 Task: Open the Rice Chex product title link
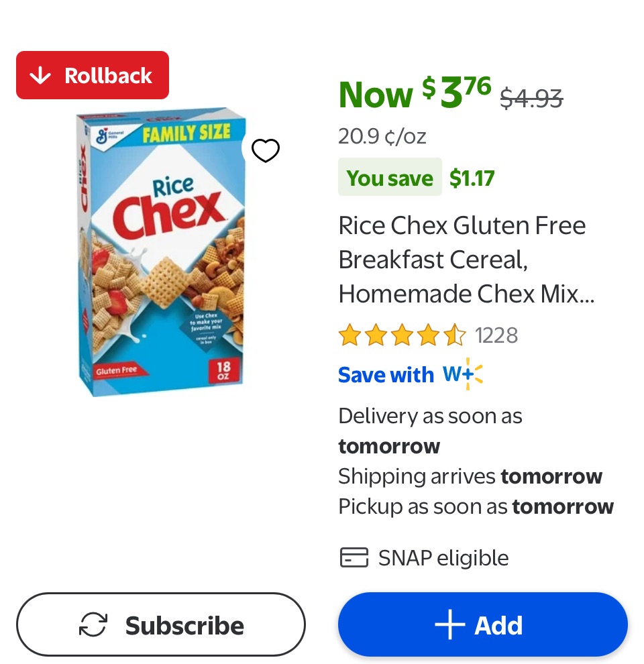pyautogui.click(x=463, y=260)
